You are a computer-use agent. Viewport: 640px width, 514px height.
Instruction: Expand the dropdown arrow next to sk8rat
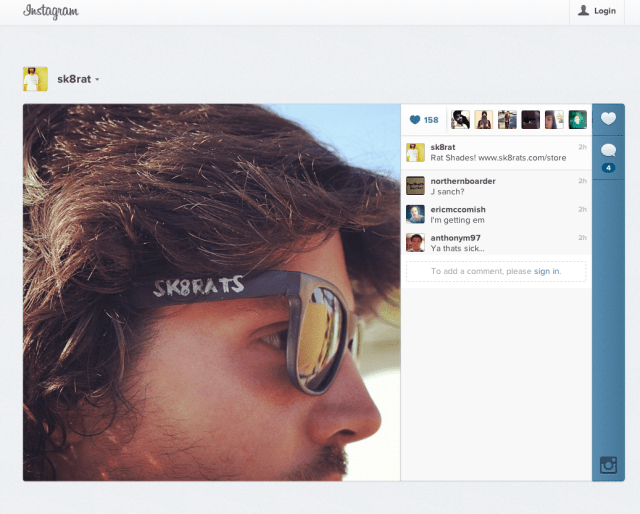coord(97,80)
